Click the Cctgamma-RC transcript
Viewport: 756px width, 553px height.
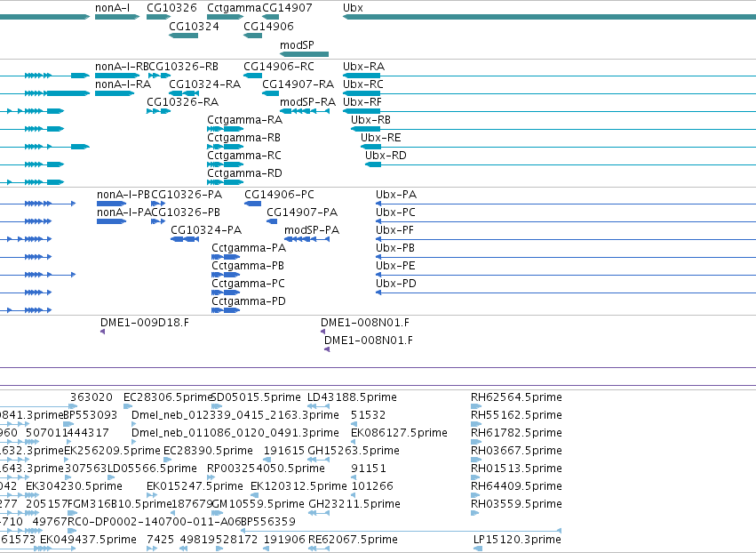pyautogui.click(x=225, y=164)
